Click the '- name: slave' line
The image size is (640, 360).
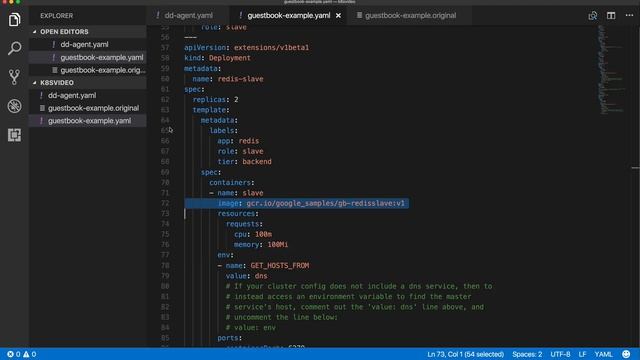tap(236, 193)
